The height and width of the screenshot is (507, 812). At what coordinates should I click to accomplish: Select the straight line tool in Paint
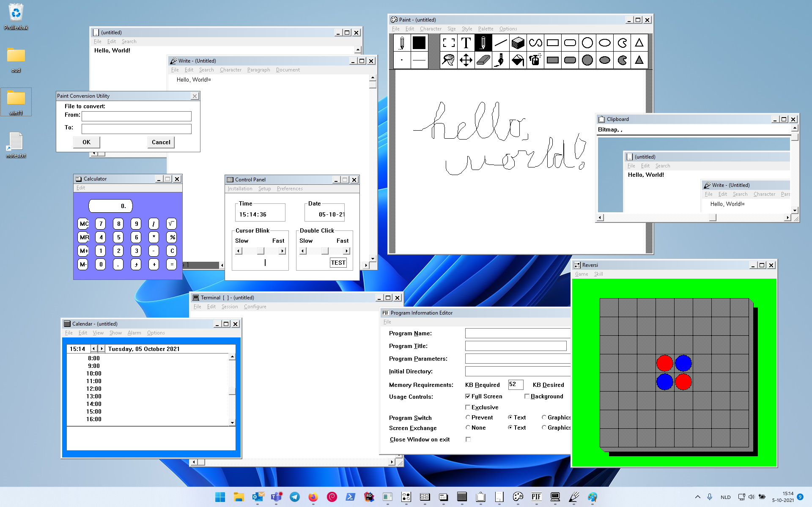(x=500, y=43)
